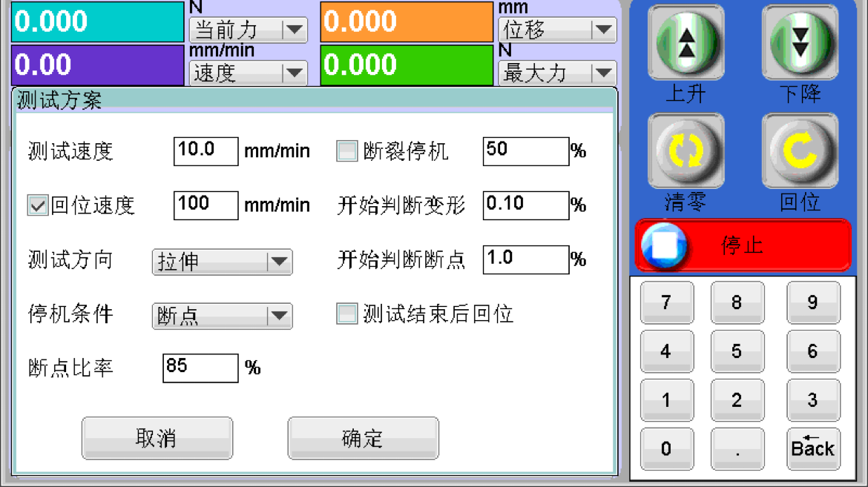Viewport: 868px width, 487px height.
Task: Click the 断点比率 label
Action: point(70,368)
